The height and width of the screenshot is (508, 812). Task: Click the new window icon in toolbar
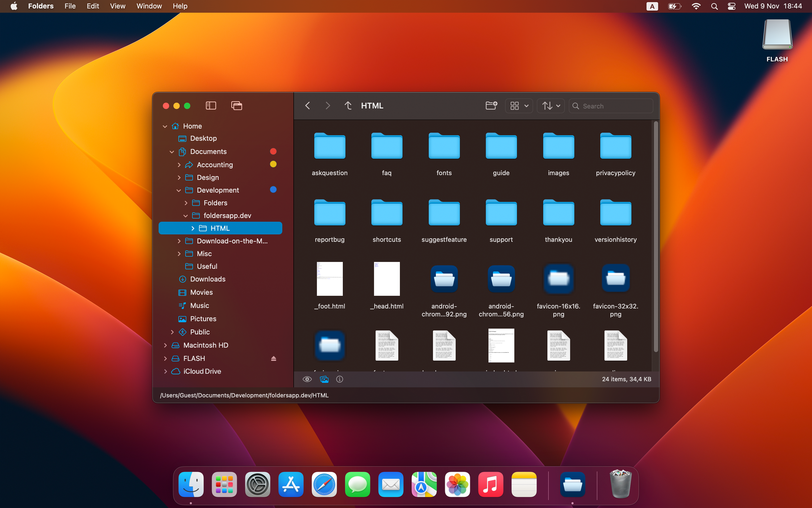pos(237,106)
